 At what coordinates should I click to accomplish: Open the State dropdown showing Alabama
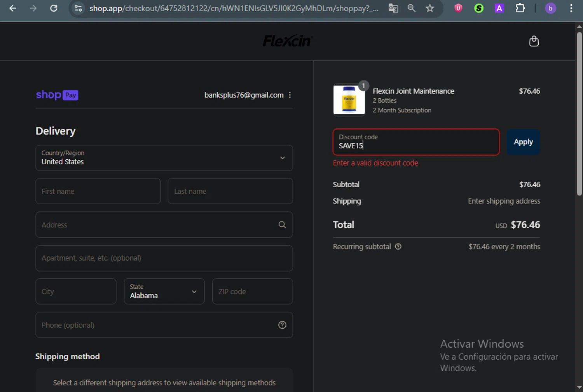tap(164, 291)
